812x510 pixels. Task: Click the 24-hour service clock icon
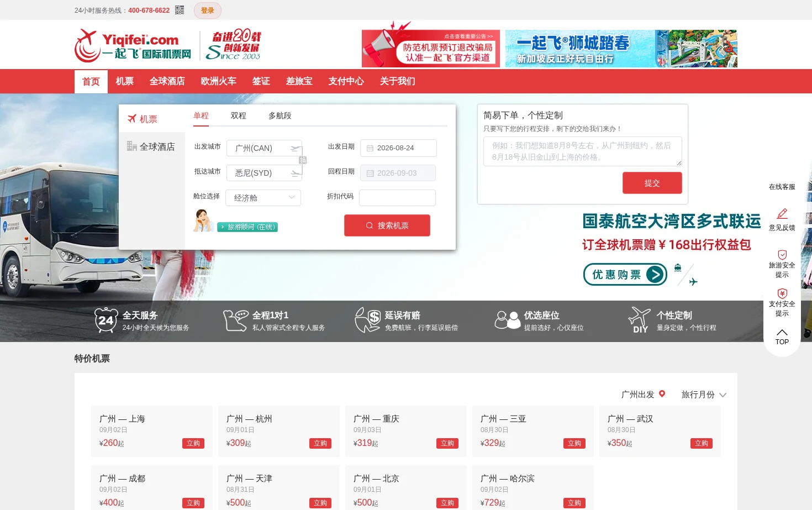[x=106, y=320]
